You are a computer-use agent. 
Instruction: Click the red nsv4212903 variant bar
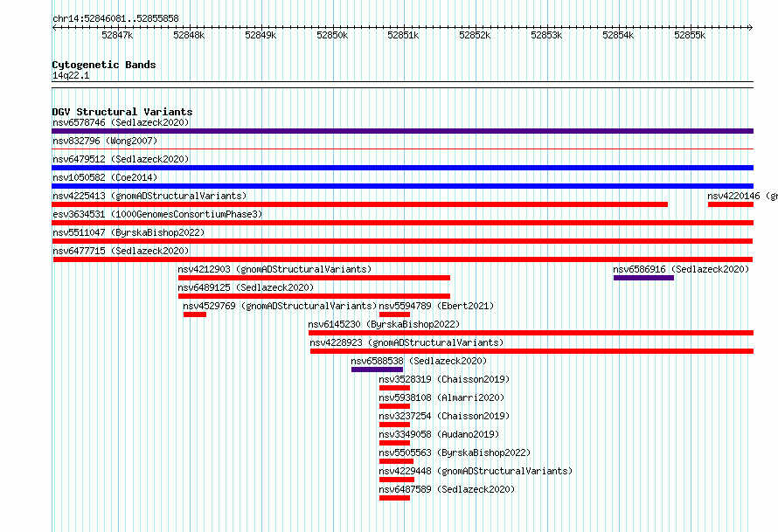[x=314, y=278]
